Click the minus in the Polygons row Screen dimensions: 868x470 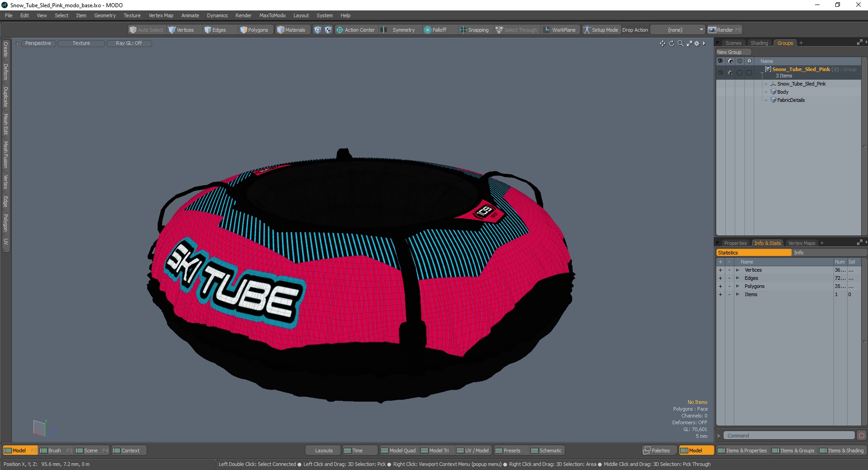coord(729,287)
